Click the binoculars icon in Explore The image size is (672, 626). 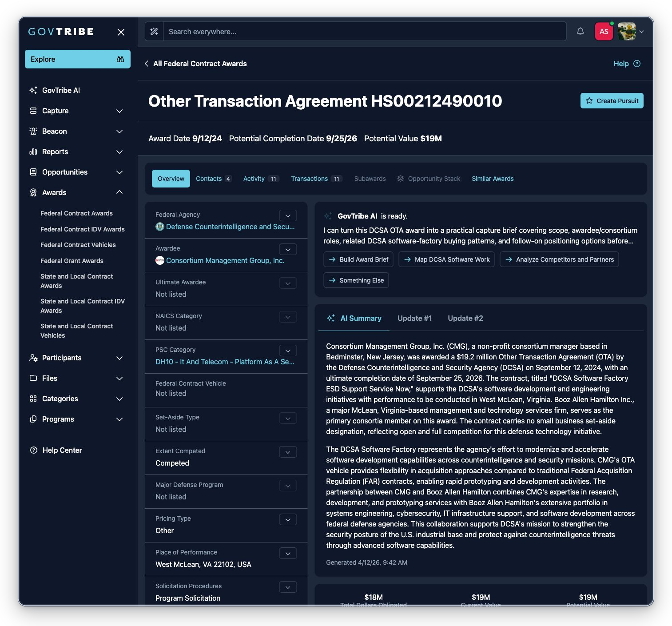120,59
